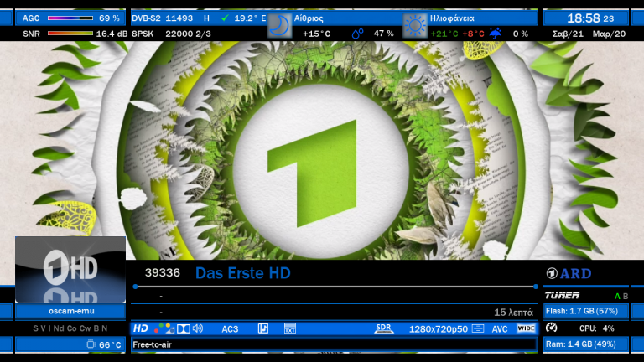This screenshot has width=644, height=362.
Task: Click the Free-to-air encryption status
Action: 152,344
